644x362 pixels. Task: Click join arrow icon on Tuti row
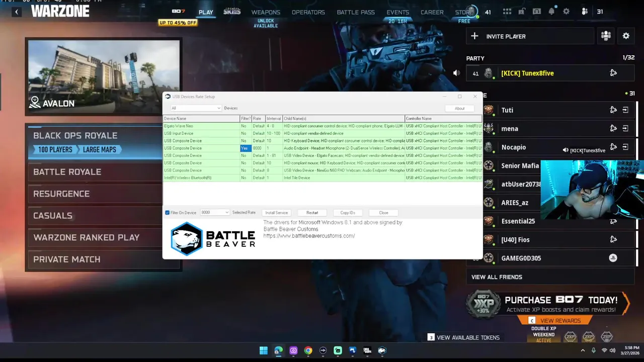pyautogui.click(x=625, y=110)
